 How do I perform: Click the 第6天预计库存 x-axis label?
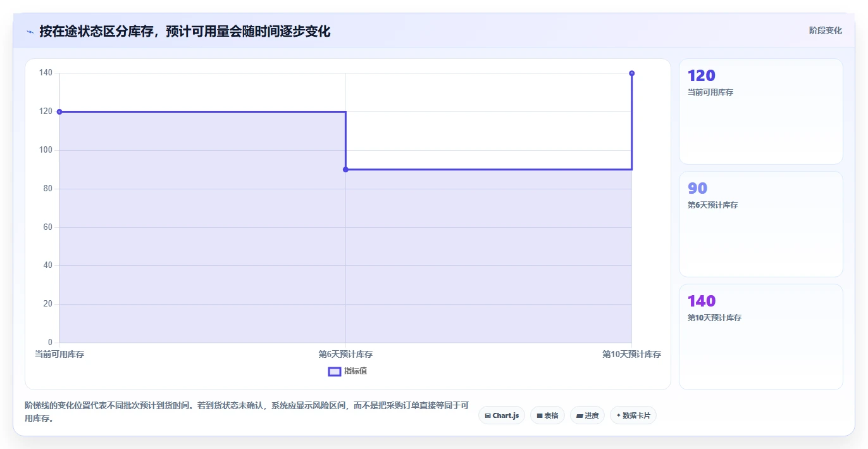point(345,355)
